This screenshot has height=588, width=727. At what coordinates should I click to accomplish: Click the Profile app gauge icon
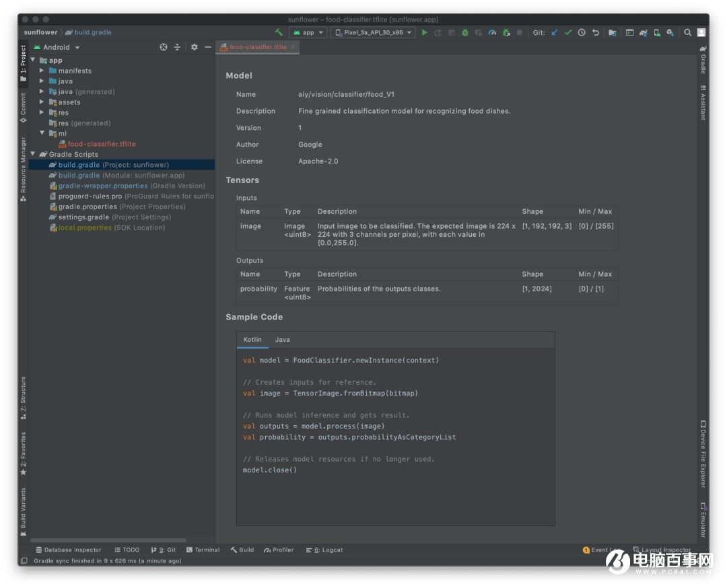tap(492, 32)
